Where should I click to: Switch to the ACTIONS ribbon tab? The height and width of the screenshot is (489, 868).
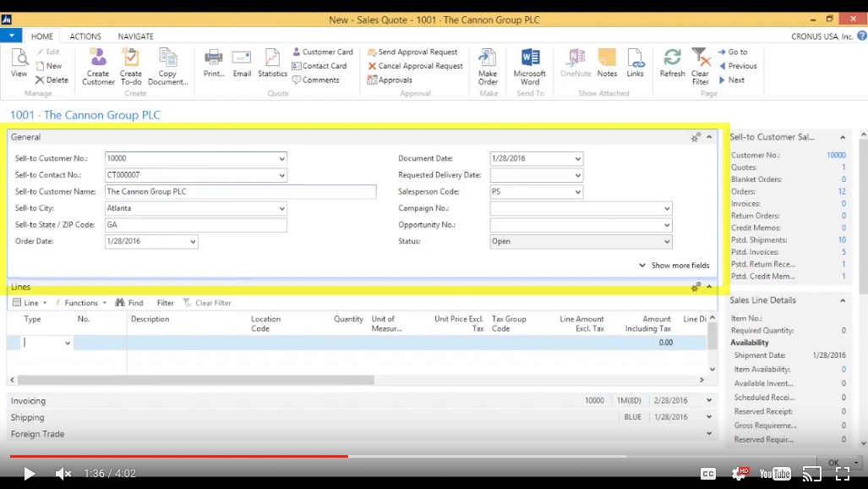pos(85,36)
